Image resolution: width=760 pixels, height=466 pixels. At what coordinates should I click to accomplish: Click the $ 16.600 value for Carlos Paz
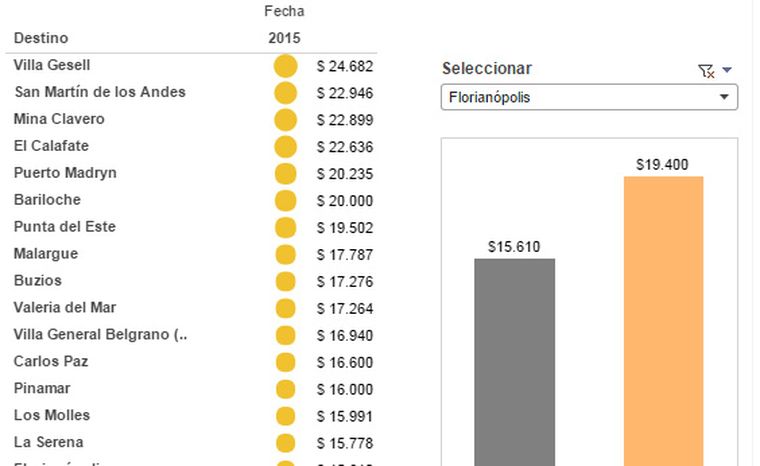click(344, 363)
